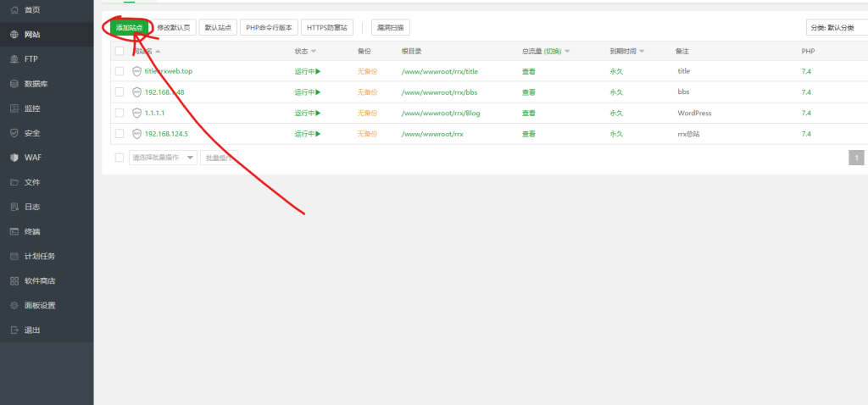Click the 软件商店 grid icon
Viewport: 868px width, 405px height.
14,280
